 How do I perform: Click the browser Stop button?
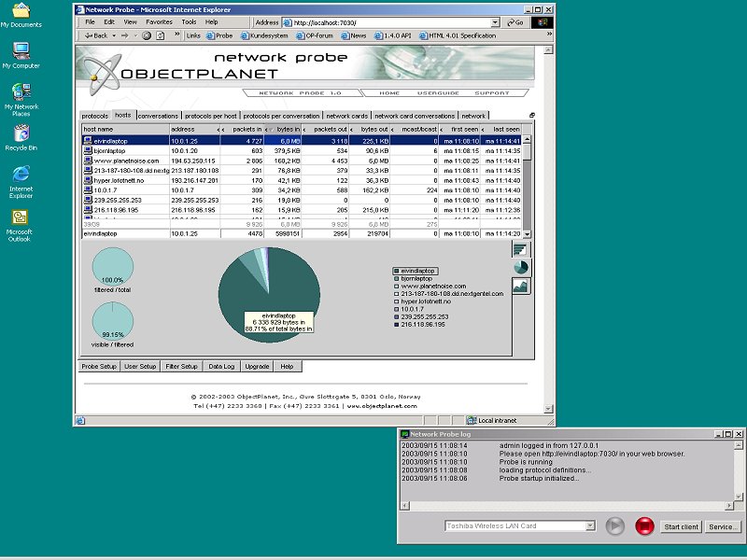147,35
